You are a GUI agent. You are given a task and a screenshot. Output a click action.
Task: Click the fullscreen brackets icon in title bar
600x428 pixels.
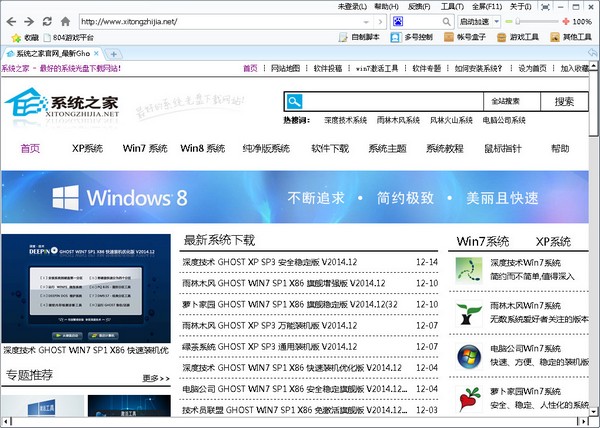click(545, 7)
